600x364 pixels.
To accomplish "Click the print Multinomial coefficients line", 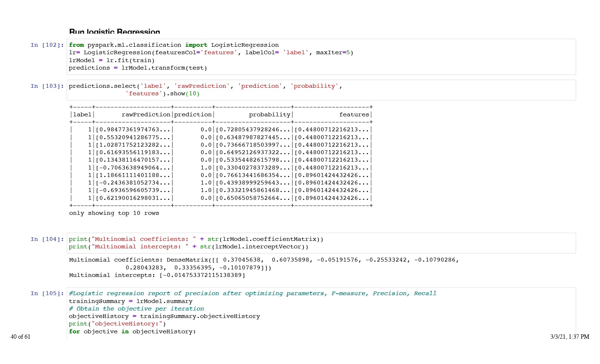I will pyautogui.click(x=196, y=239).
